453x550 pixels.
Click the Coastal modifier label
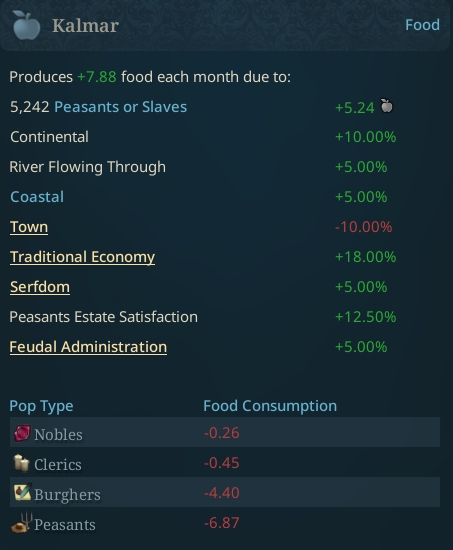point(37,197)
